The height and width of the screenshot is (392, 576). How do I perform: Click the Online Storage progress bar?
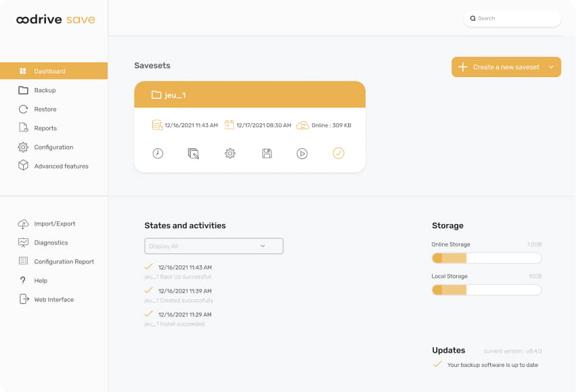click(486, 258)
